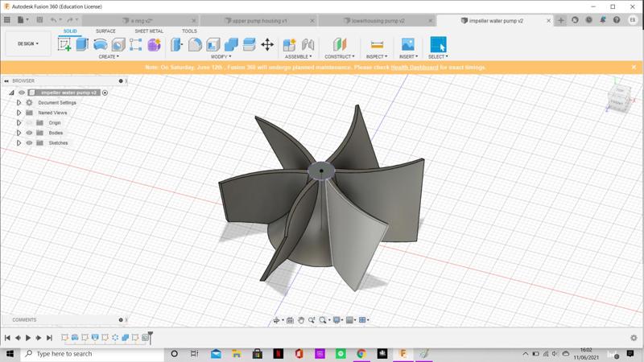Click the Insert image icon

click(408, 44)
